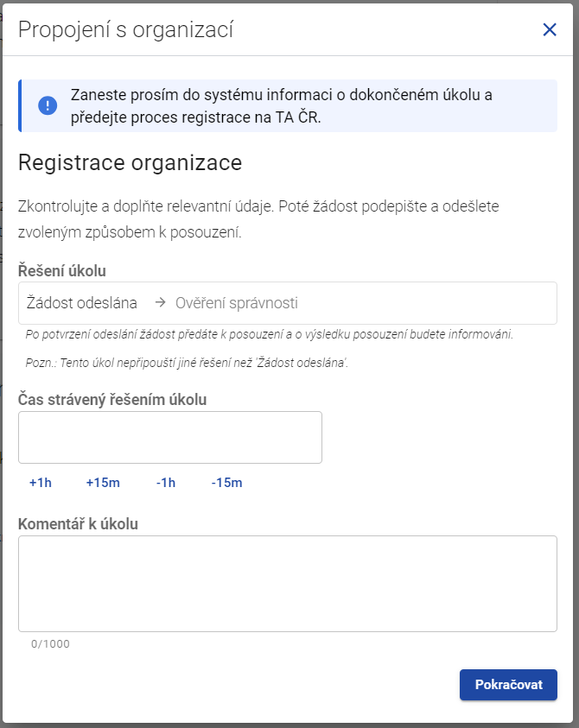Click the arrow icon after Žádost odeslána
Image resolution: width=579 pixels, height=728 pixels.
161,303
